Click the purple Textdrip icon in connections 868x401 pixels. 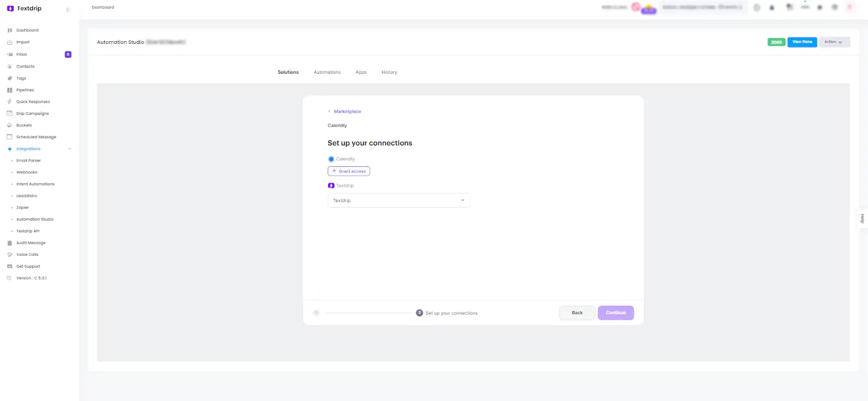click(x=331, y=185)
